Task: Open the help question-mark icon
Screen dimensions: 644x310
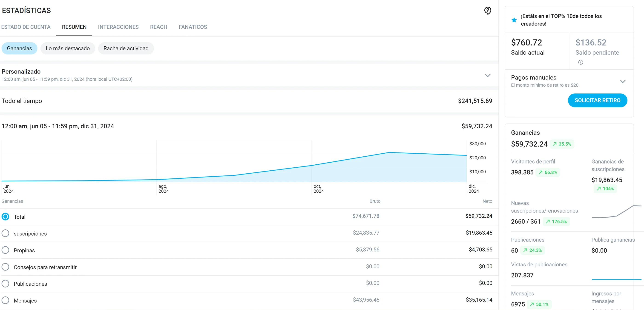Action: [488, 11]
